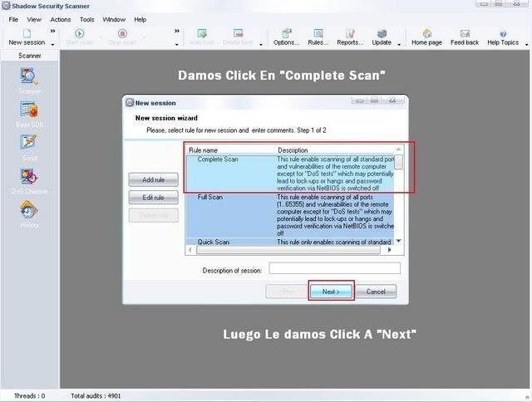
Task: Open Help Topics toolbar icon
Action: [503, 33]
